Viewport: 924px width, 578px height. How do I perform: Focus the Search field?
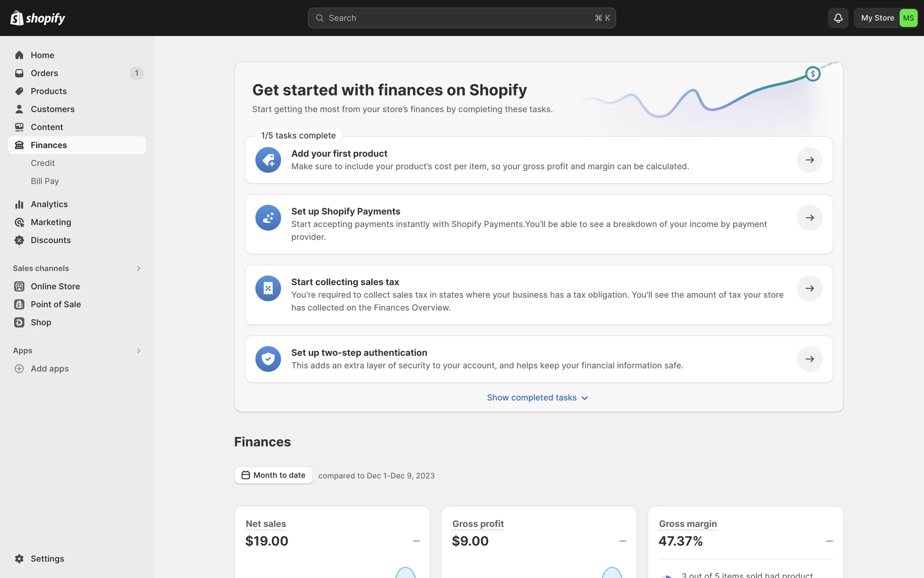pos(461,18)
